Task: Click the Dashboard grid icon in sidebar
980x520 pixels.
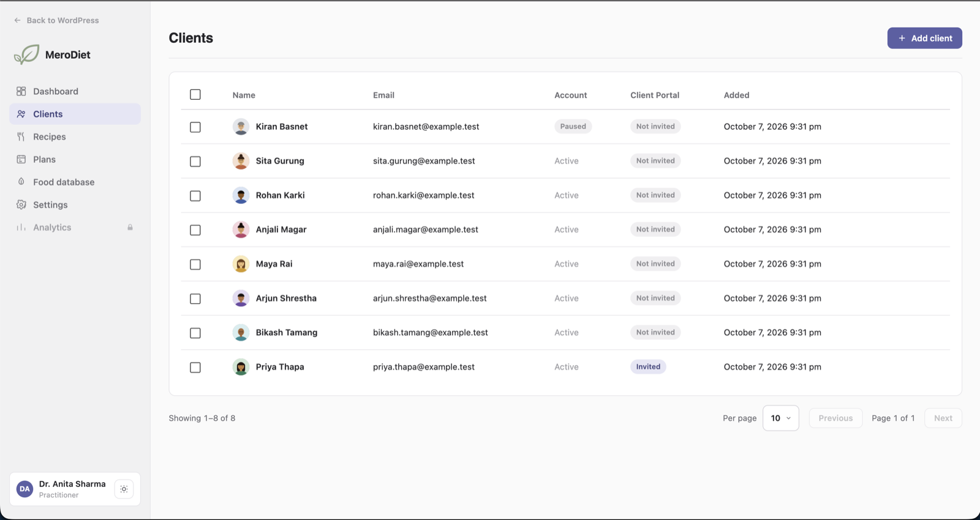Action: tap(21, 91)
